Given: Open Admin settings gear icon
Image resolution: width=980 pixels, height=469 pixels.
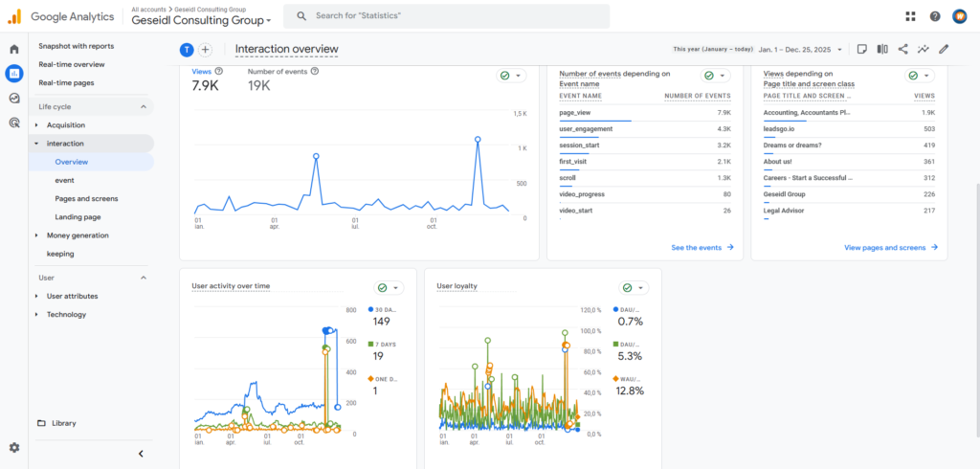Looking at the screenshot, I should point(13,448).
